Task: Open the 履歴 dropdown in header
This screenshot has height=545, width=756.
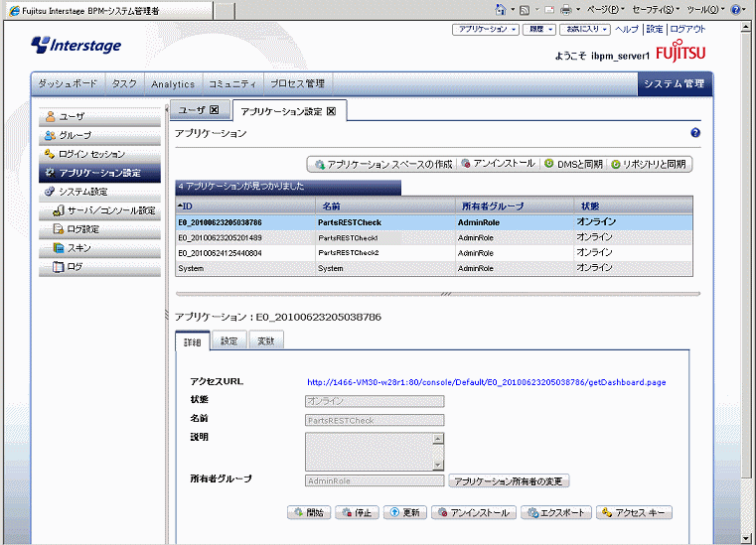Action: 540,30
